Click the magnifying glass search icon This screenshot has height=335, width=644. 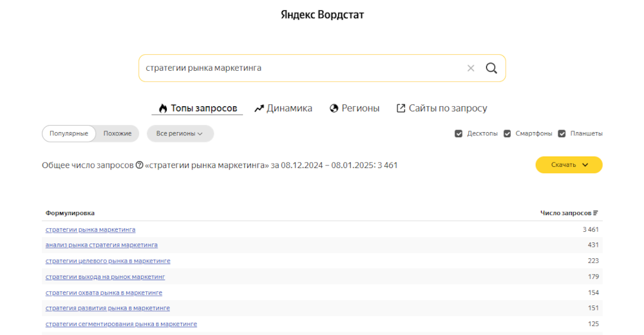[x=491, y=68]
